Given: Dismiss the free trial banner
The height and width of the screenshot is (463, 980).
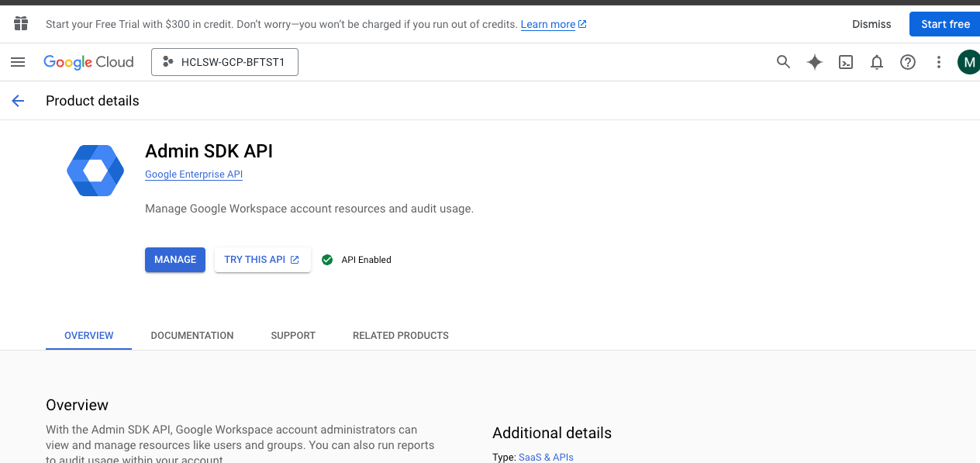Looking at the screenshot, I should (871, 24).
